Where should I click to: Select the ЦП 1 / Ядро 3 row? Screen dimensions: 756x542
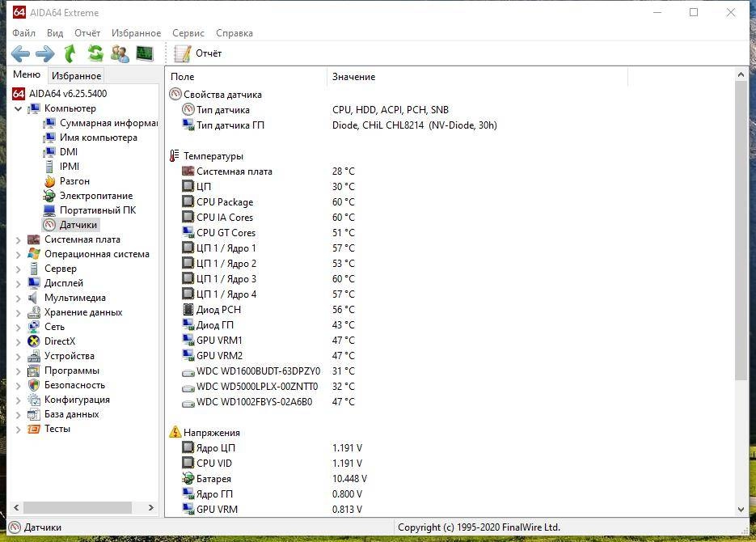tap(268, 279)
